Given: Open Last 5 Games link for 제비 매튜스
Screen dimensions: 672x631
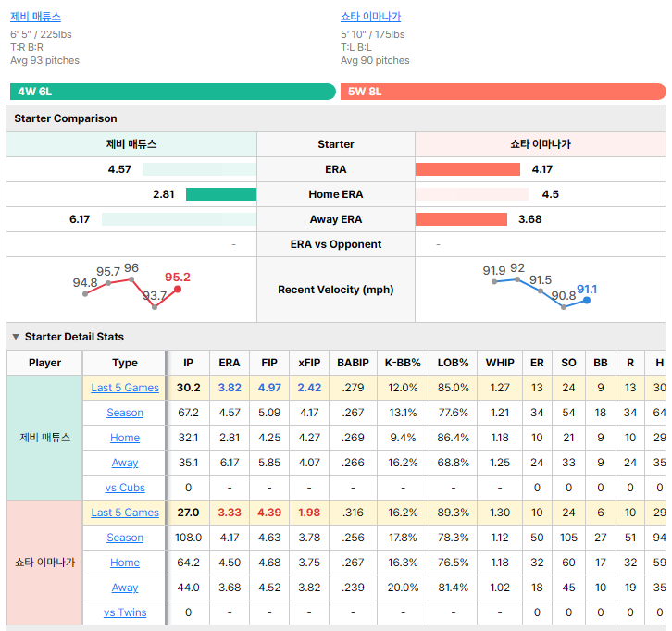Looking at the screenshot, I should coord(125,388).
